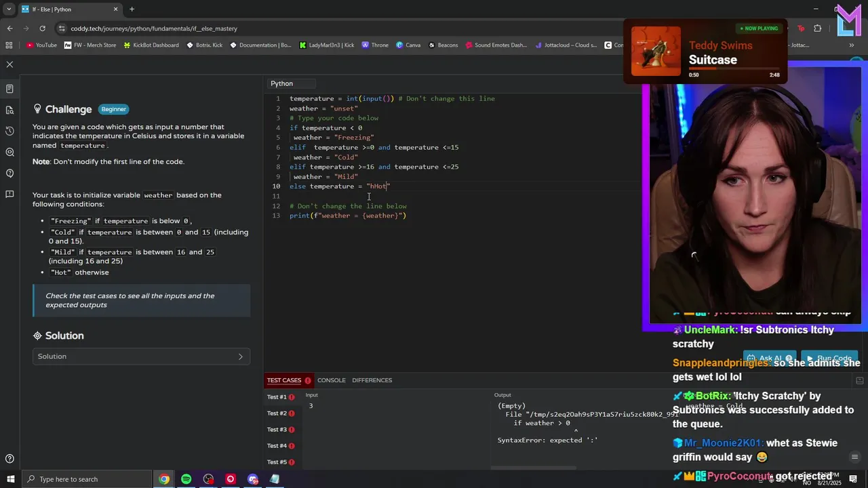Open the history clock sidebar icon
The image size is (868, 488).
[9, 131]
